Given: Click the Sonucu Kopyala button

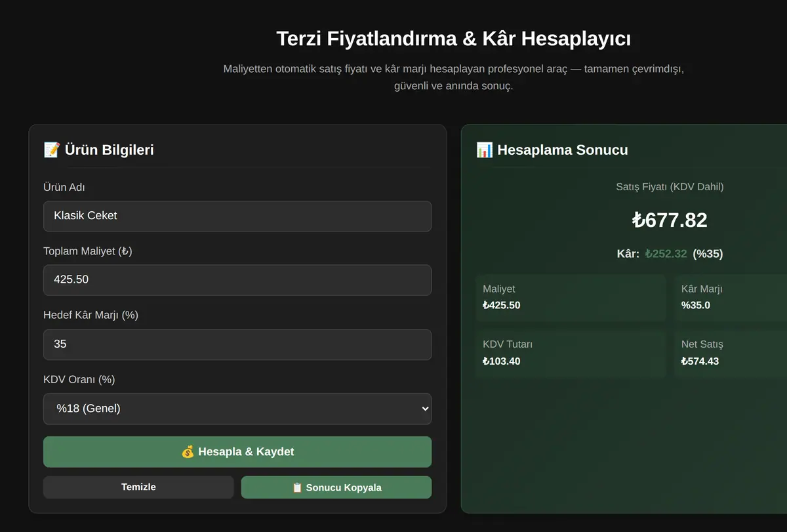Looking at the screenshot, I should pyautogui.click(x=336, y=487).
